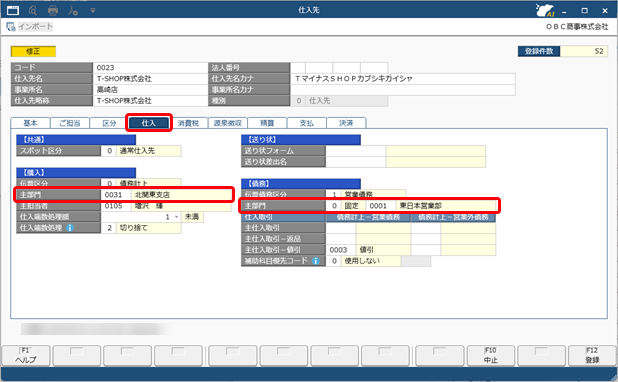Click the printer icon in title bar
Screen dimensions: 618x382
(53, 11)
